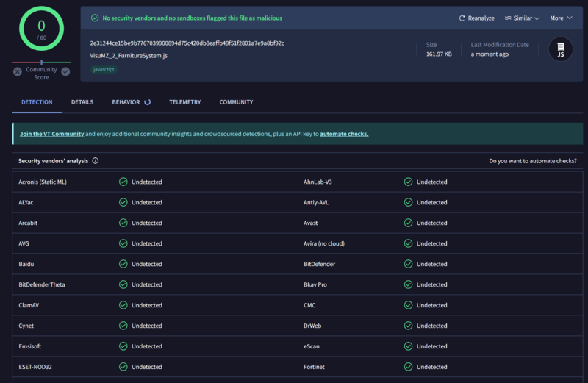Click the Similar filter icon
The width and height of the screenshot is (588, 383).
pos(508,18)
